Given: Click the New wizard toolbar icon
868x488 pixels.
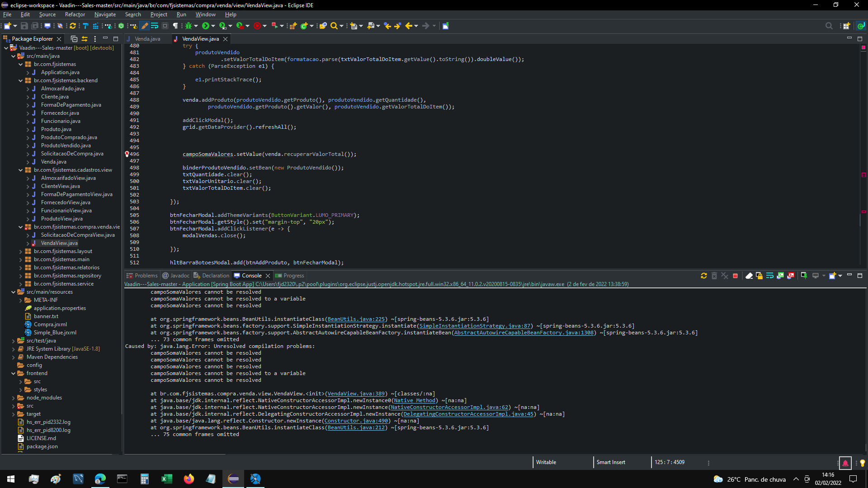Looking at the screenshot, I should click(x=7, y=26).
